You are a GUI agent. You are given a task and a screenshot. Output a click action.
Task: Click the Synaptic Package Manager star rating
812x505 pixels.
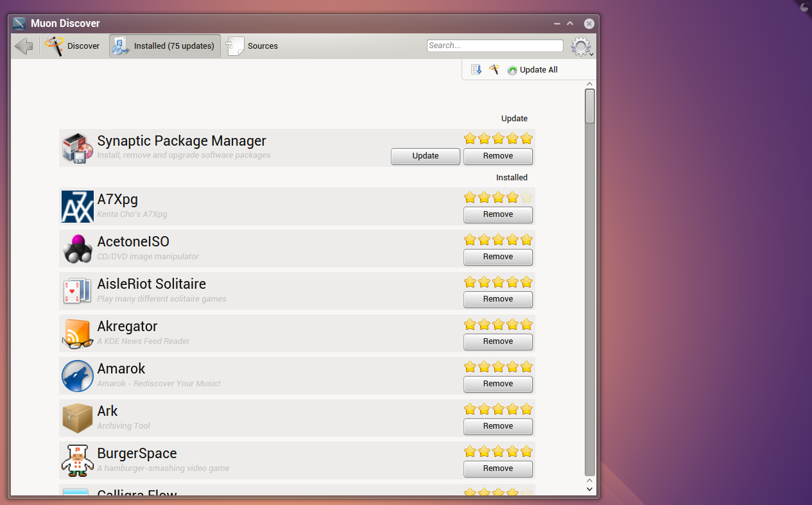tap(498, 139)
